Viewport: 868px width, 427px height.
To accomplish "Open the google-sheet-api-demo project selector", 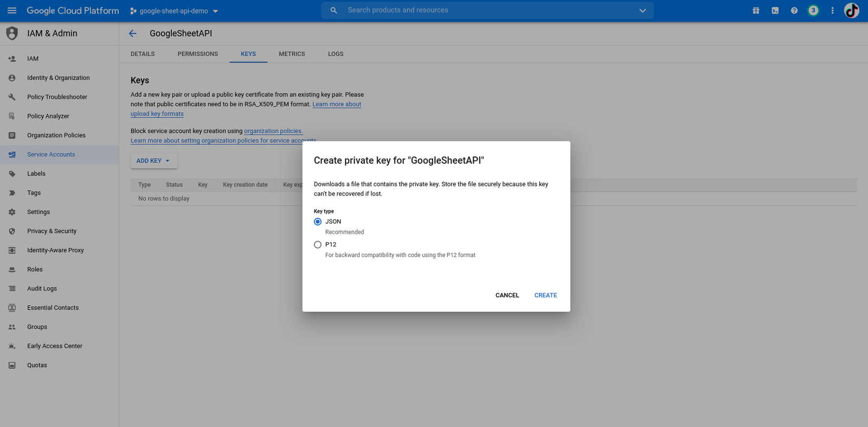I will coord(174,11).
